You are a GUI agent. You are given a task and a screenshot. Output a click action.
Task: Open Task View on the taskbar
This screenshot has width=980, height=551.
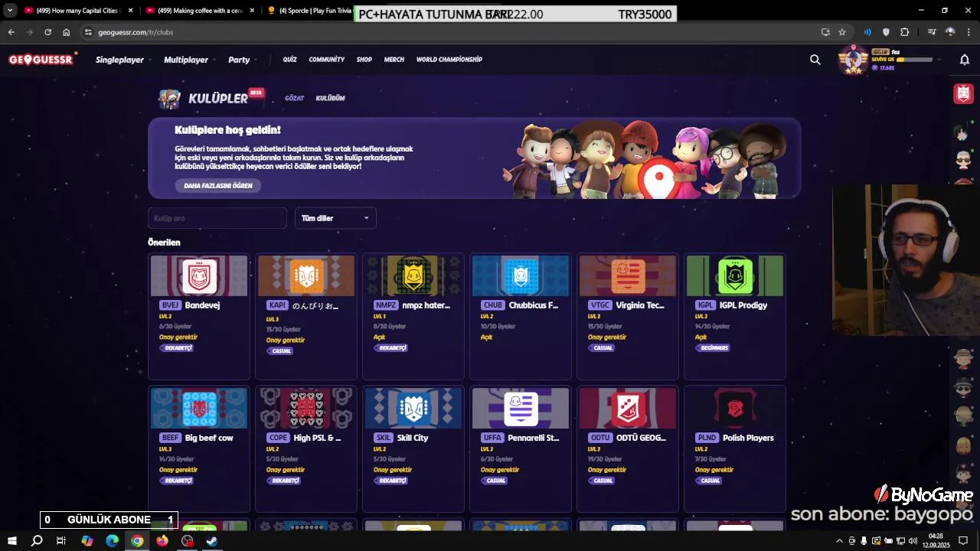61,541
